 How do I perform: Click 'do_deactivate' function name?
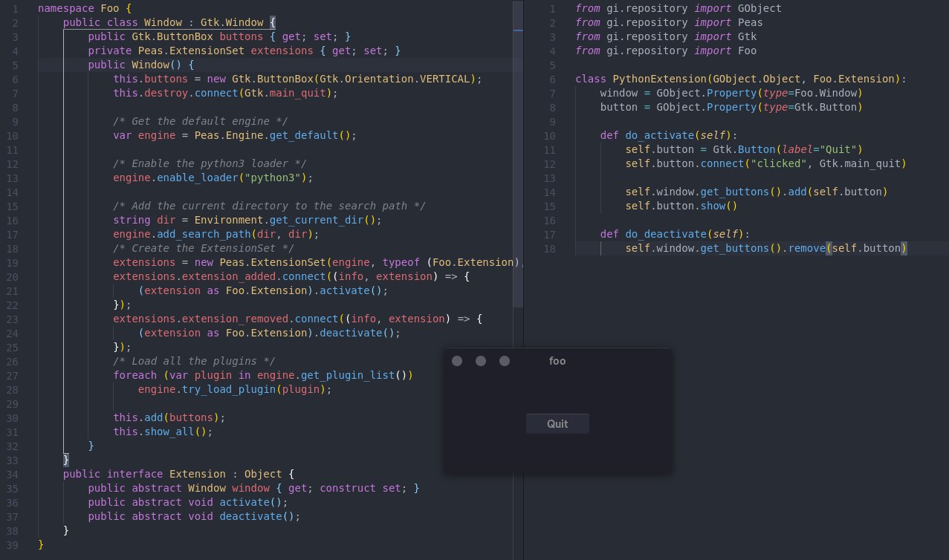665,234
